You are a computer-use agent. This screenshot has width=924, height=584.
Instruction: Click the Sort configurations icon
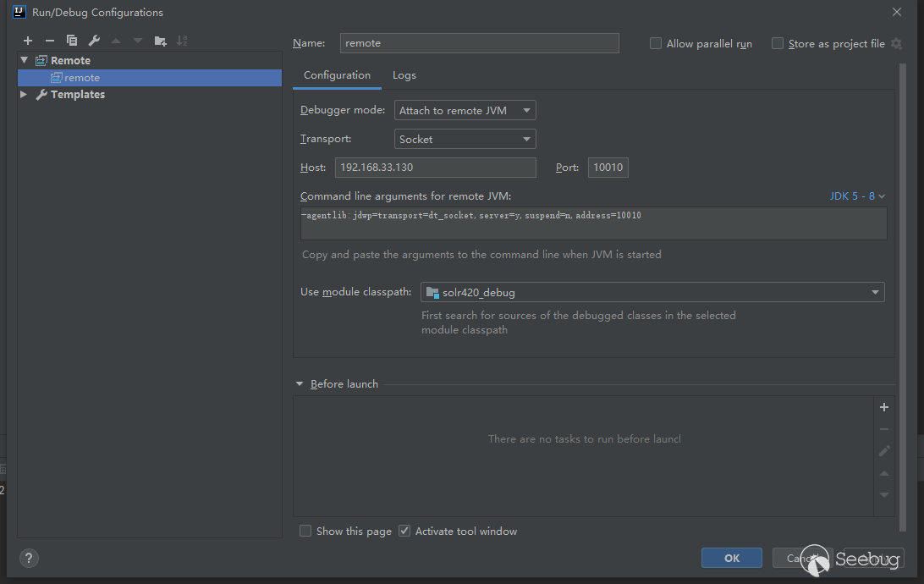point(183,41)
